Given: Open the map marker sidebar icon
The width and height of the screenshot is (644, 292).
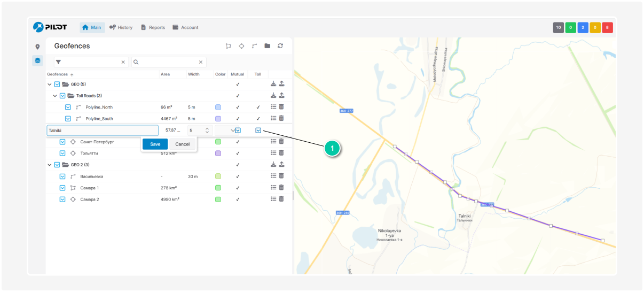Looking at the screenshot, I should (x=37, y=47).
